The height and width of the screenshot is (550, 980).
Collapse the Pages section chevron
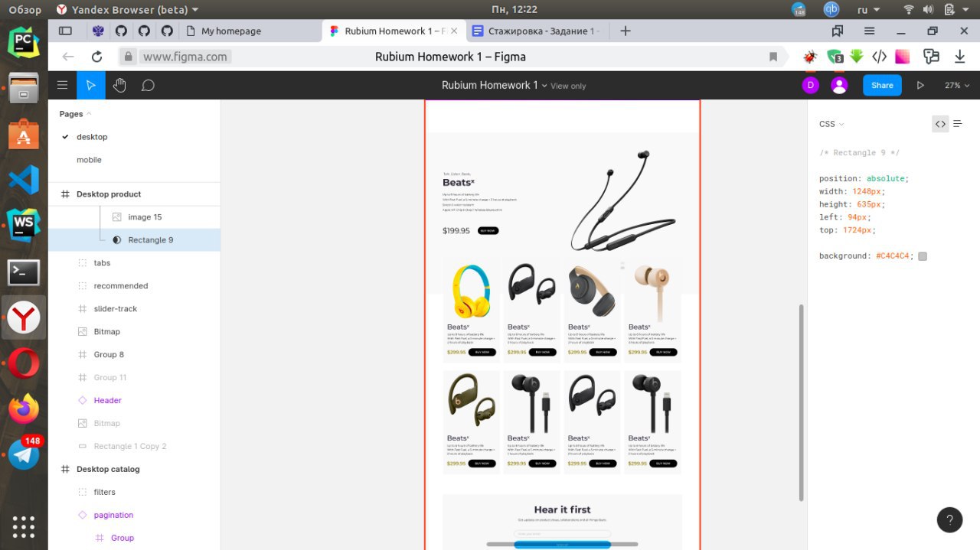tap(89, 114)
